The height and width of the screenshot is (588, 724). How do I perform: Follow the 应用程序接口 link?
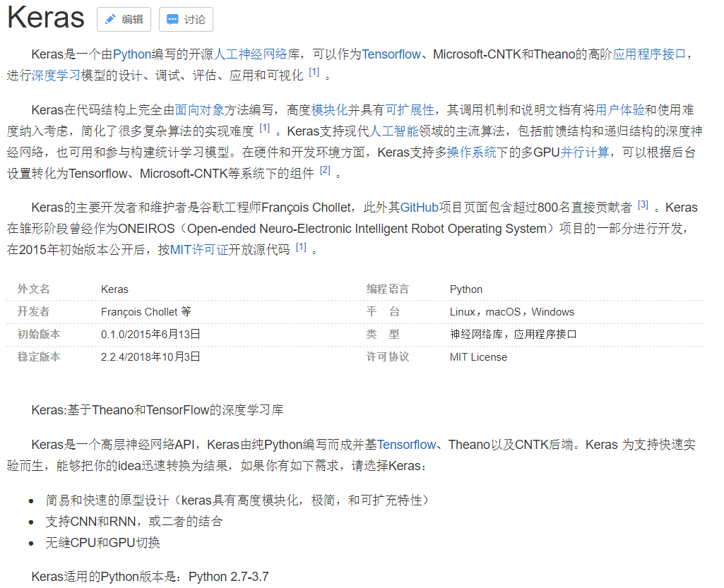click(x=650, y=54)
